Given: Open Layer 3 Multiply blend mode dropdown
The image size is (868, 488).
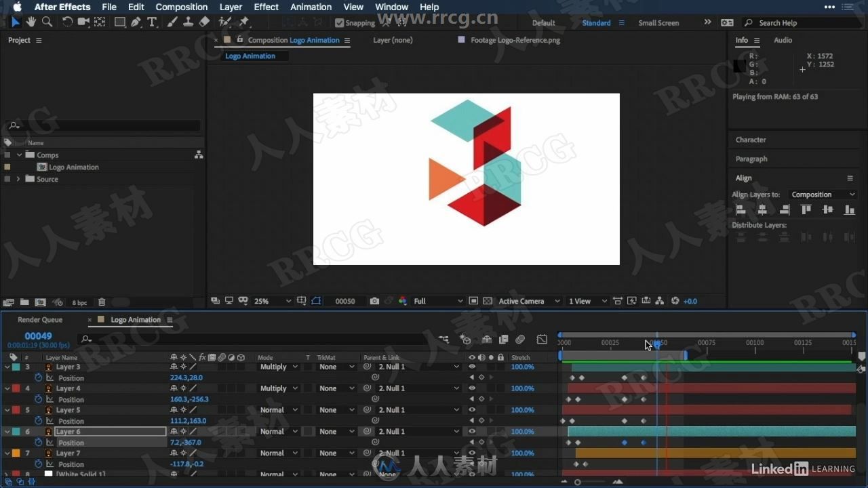Looking at the screenshot, I should [x=279, y=367].
